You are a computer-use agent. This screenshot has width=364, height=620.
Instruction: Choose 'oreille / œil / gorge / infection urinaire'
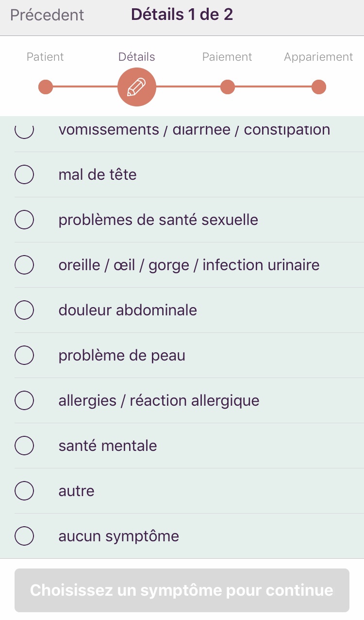point(24,265)
